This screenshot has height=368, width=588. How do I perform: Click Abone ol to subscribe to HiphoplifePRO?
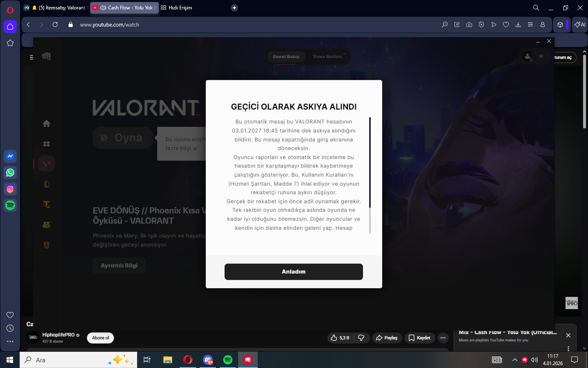[x=100, y=338]
